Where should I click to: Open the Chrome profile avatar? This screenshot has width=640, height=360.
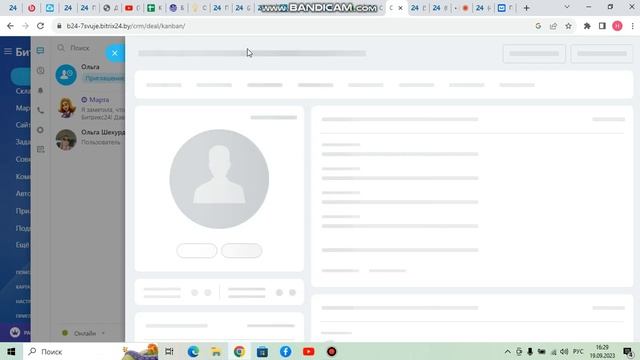pyautogui.click(x=617, y=26)
